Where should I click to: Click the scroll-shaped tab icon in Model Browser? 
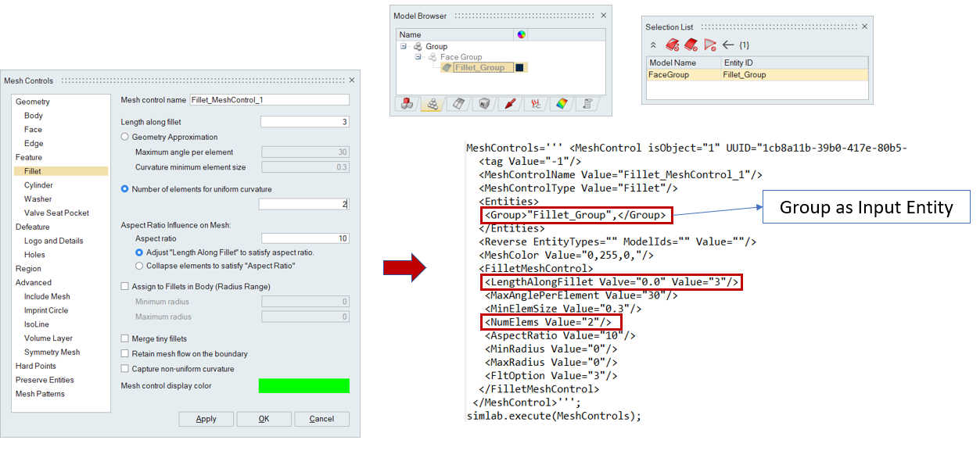pos(586,104)
